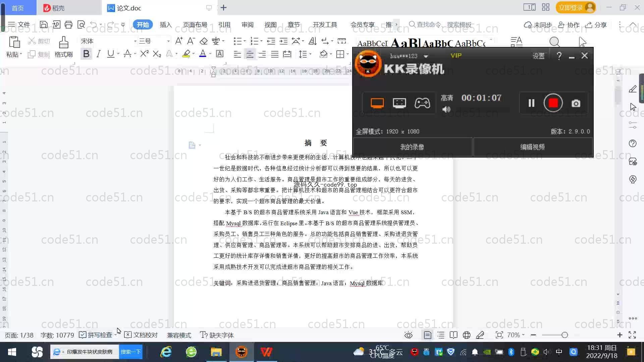
Task: Adjust the zoom slider handle
Action: 565,335
